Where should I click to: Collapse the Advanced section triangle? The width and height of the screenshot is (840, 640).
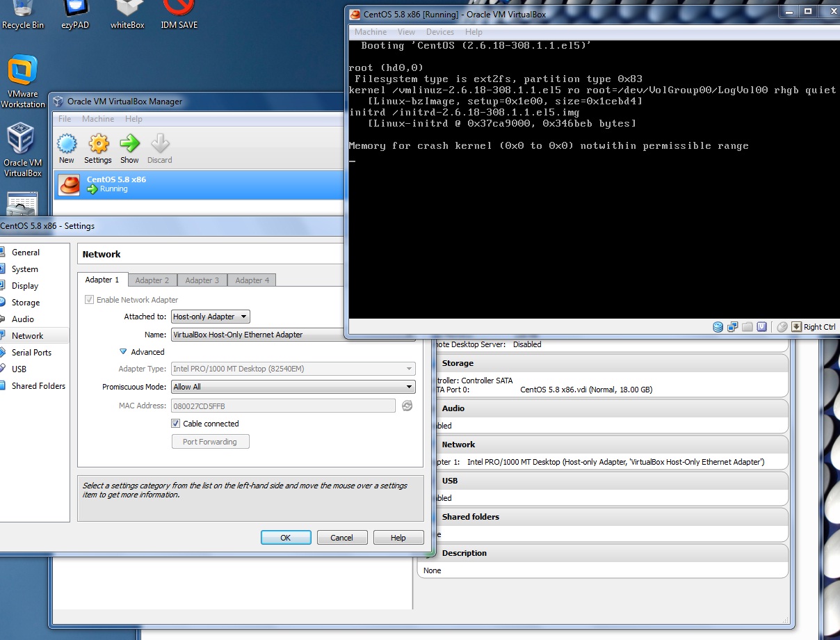[x=123, y=352]
